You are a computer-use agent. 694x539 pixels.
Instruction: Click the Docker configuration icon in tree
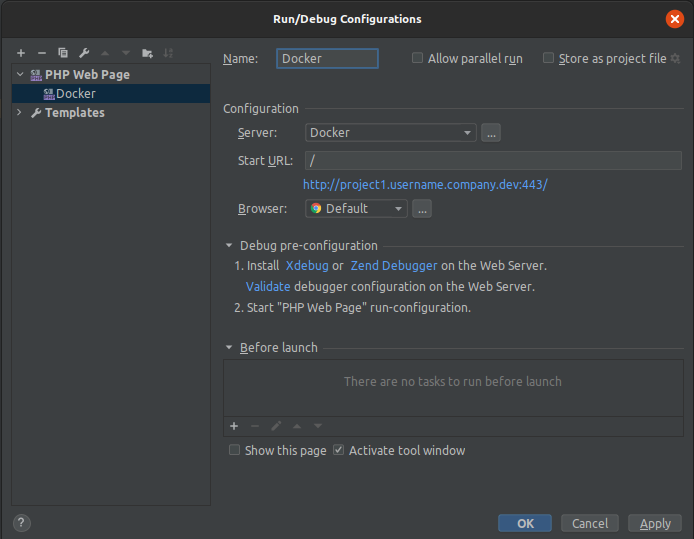coord(49,94)
